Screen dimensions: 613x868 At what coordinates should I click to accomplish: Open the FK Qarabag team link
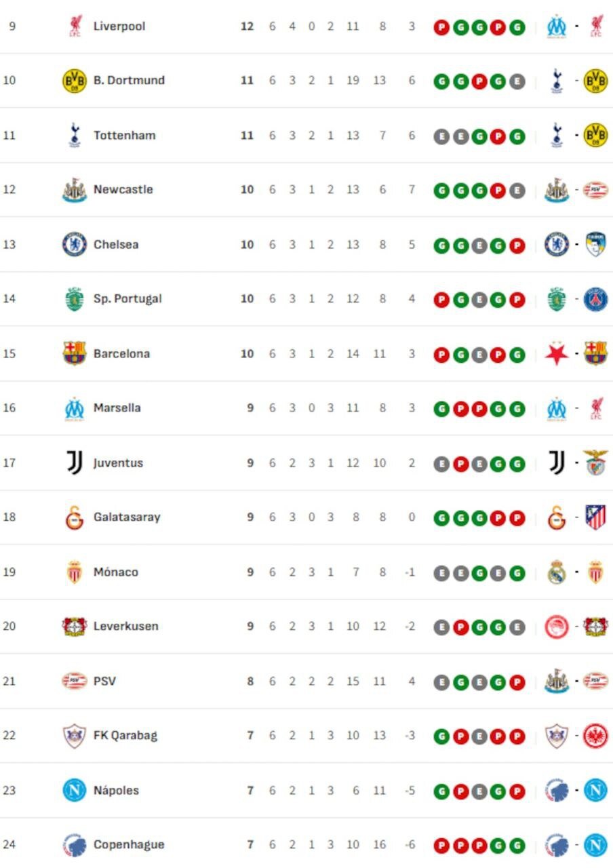pyautogui.click(x=125, y=735)
